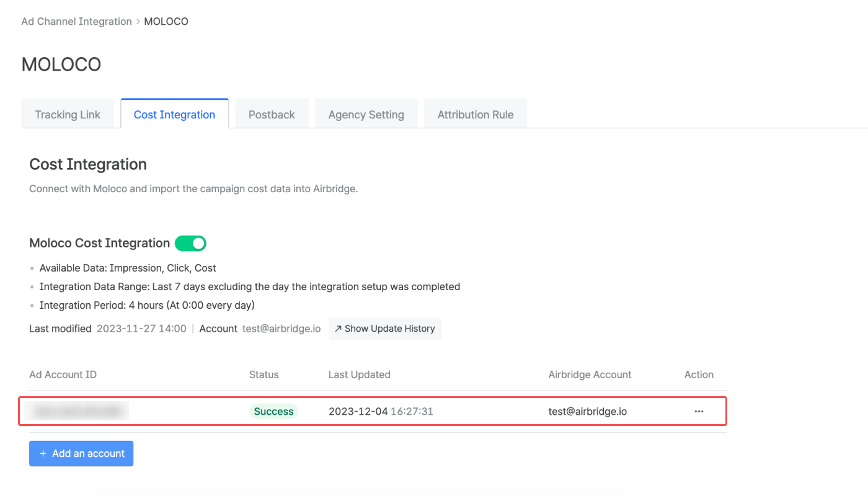
Task: Click the test@airbridge.io cell in the table row
Action: (588, 411)
